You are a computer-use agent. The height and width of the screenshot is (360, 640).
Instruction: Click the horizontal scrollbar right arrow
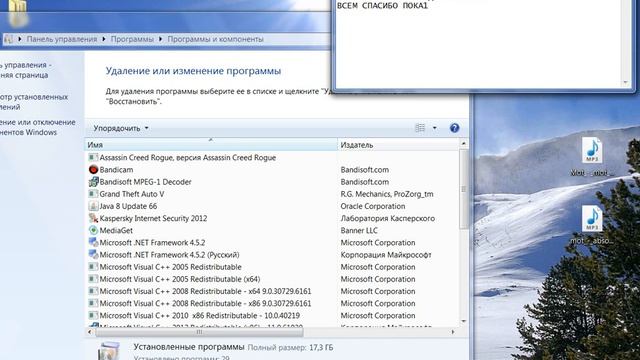[x=453, y=332]
